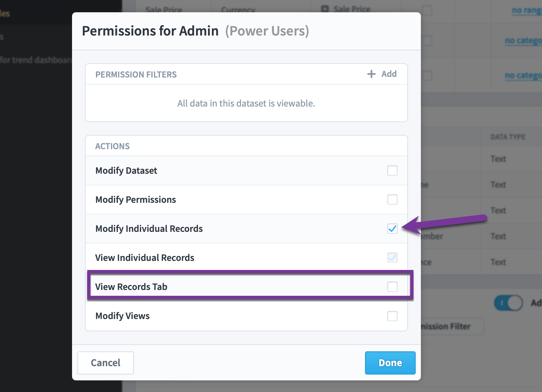Click the Modify Dataset row label
542x392 pixels.
126,170
